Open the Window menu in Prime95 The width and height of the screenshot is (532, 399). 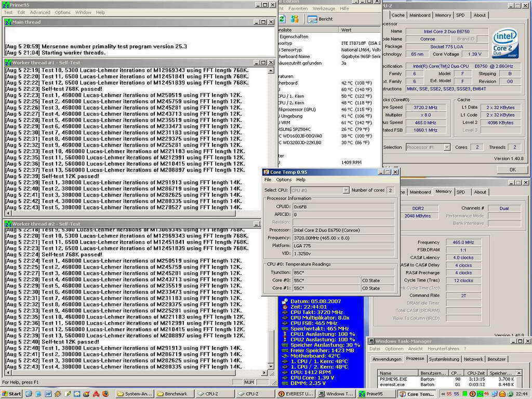coord(83,12)
